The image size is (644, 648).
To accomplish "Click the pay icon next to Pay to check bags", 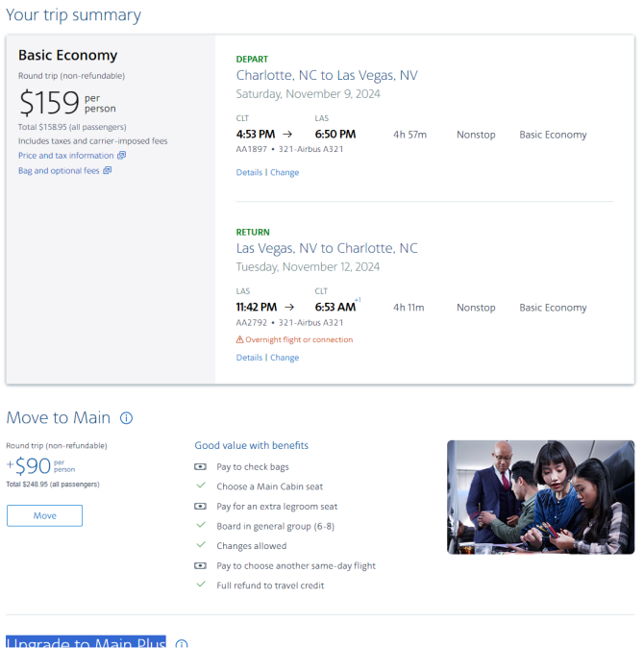I will [x=200, y=466].
